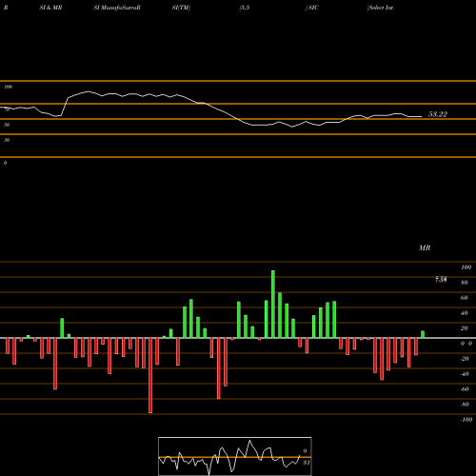Viewport: 476px width, 476px height.
Task: Click the '(Select Int' header text
Action: 380,8
